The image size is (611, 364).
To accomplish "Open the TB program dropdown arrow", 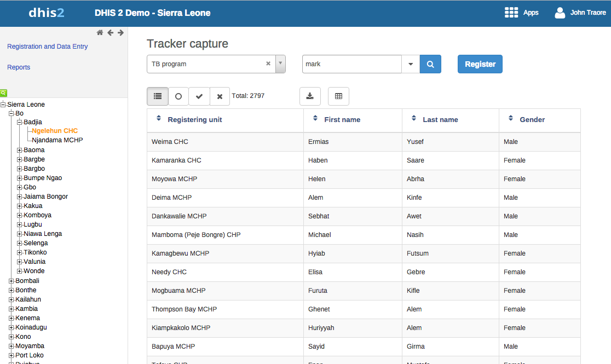I will [x=280, y=63].
